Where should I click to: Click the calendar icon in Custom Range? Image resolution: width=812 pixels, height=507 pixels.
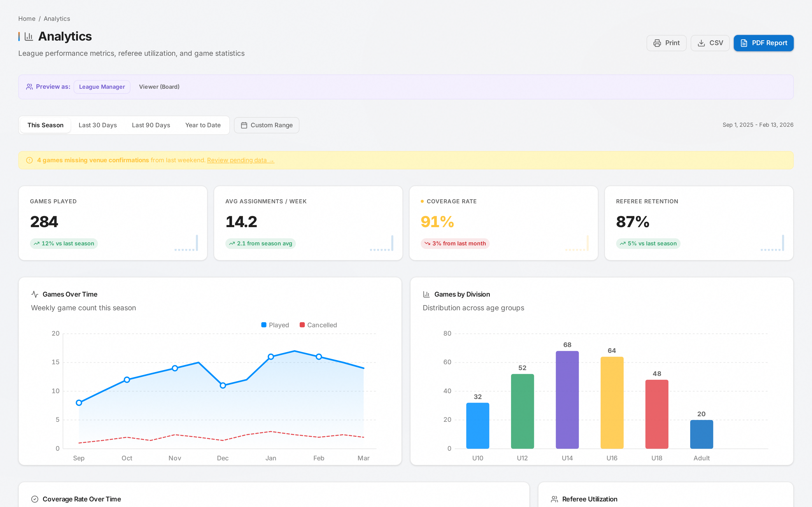tap(244, 125)
